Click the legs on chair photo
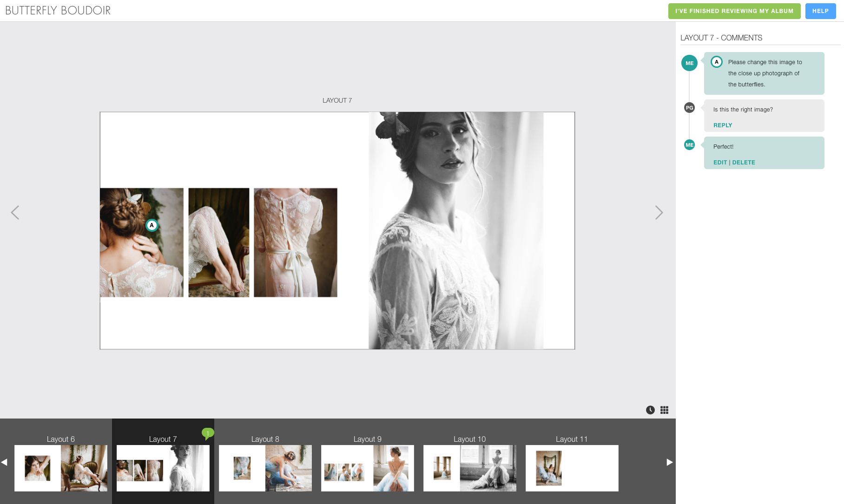Viewport: 844px width, 504px height. [x=219, y=242]
